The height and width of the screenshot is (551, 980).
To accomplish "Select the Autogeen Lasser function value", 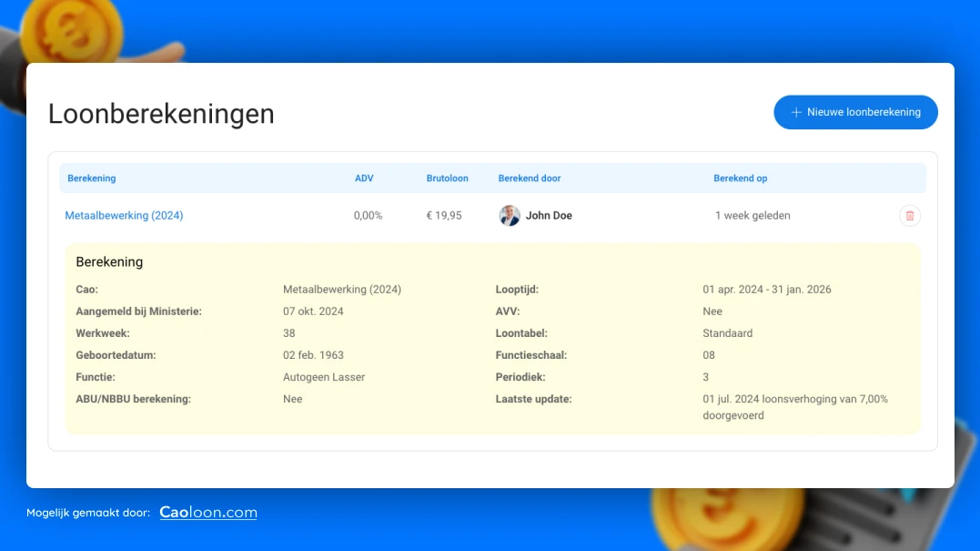I will click(324, 377).
